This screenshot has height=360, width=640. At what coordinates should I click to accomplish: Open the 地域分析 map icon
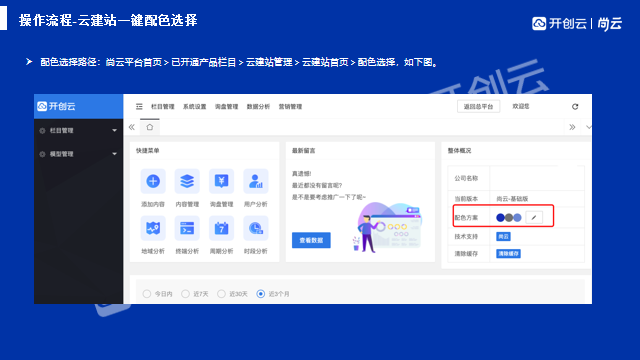153,228
